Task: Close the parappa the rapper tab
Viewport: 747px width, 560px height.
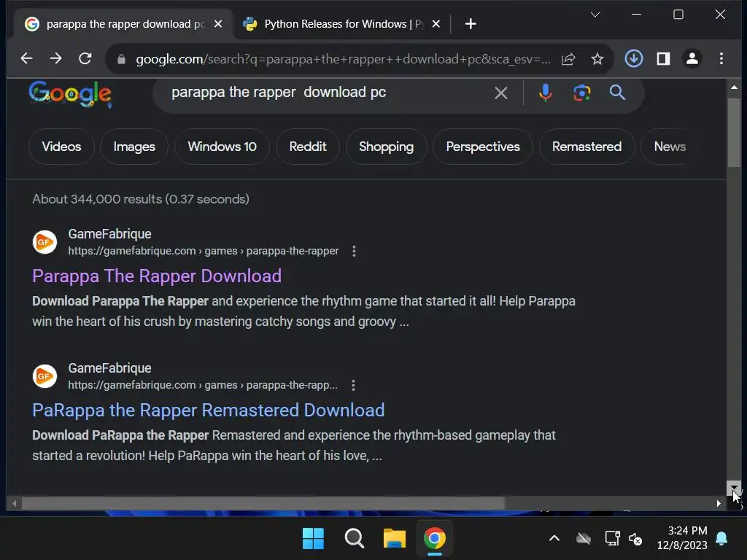Action: tap(217, 24)
